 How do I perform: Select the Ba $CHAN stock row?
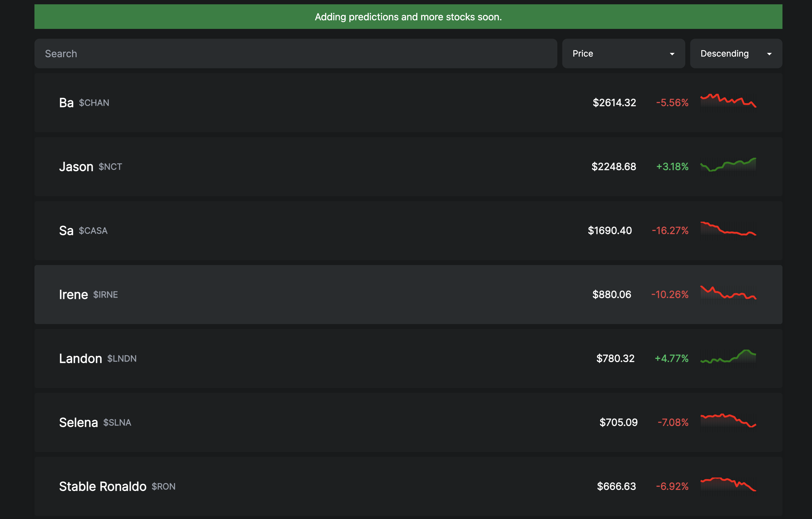coord(405,103)
